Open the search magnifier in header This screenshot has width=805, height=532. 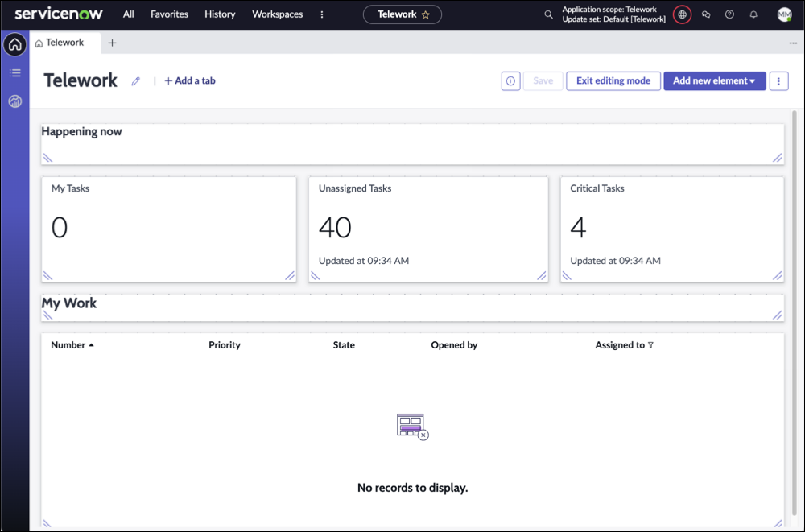pyautogui.click(x=548, y=14)
